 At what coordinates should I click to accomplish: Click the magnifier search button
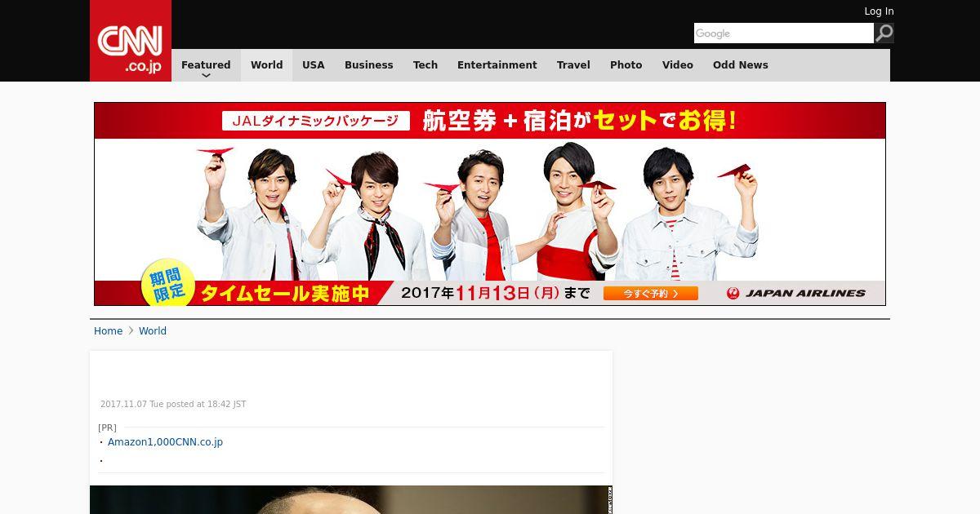point(884,33)
